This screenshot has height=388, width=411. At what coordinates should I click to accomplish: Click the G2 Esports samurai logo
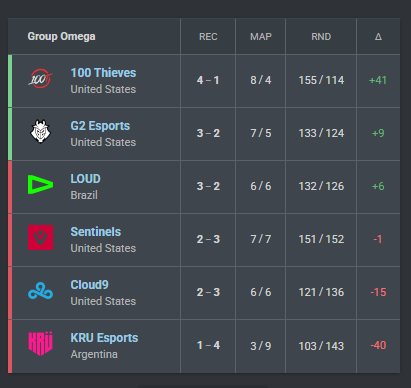pyautogui.click(x=40, y=131)
